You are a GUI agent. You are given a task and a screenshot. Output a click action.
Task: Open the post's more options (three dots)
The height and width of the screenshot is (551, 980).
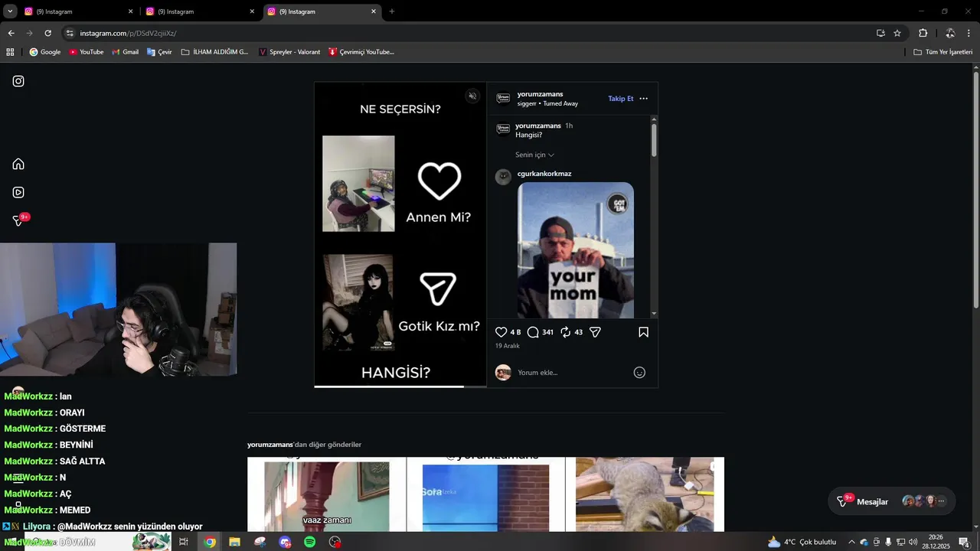(643, 99)
